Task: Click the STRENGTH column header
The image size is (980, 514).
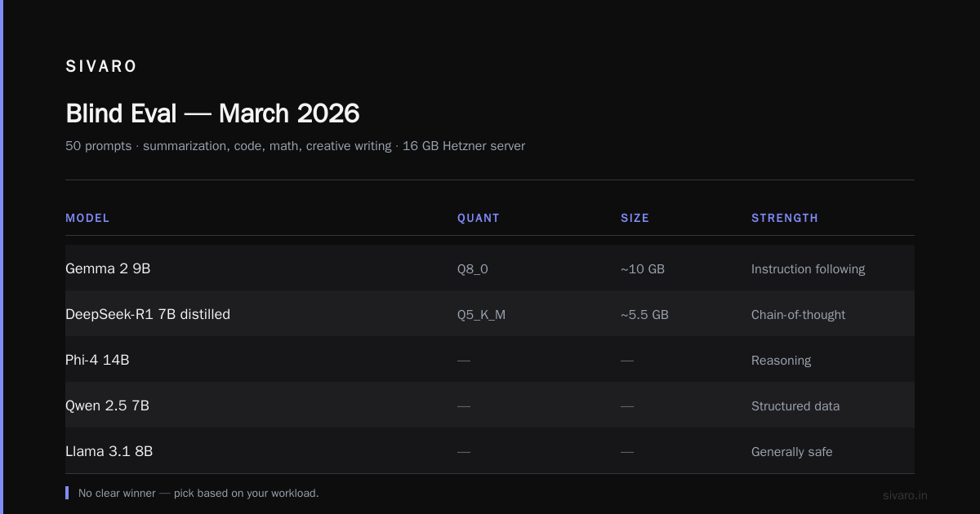Action: click(785, 218)
